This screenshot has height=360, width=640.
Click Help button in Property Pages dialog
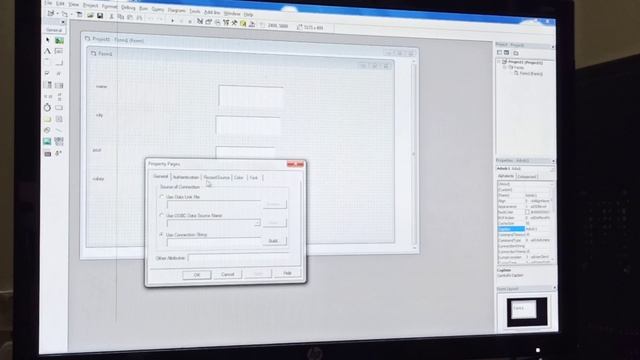click(287, 273)
